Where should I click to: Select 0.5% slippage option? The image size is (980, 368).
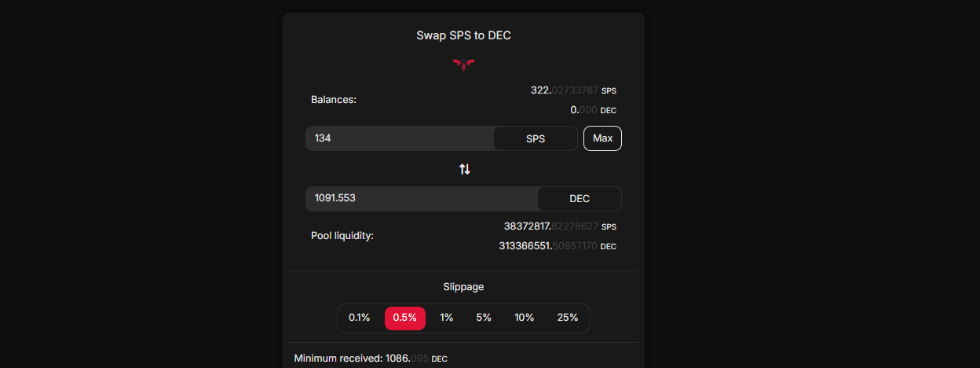[405, 318]
